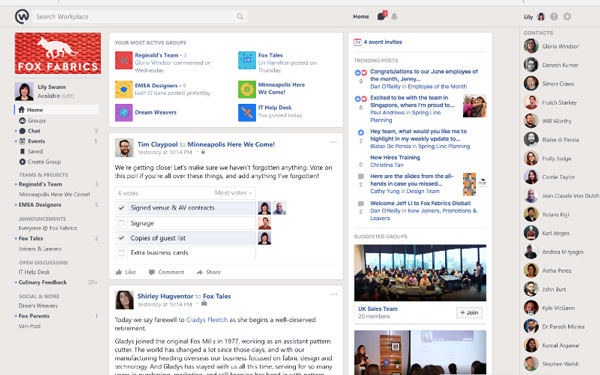Click Lily Swann's sidebar profile photo
Viewport: 600px width, 375px height.
coord(24,91)
